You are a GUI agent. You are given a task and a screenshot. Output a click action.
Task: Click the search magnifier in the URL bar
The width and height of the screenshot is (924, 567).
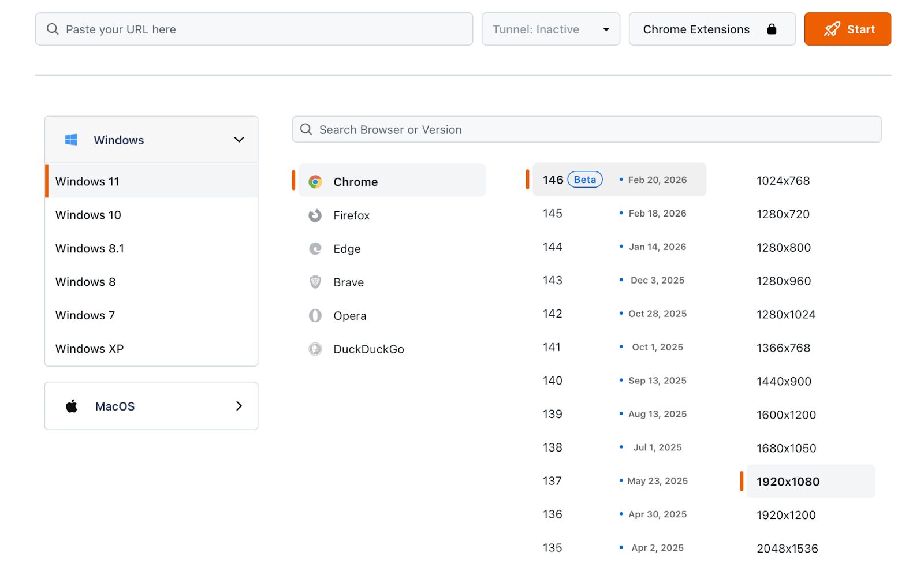click(x=52, y=28)
